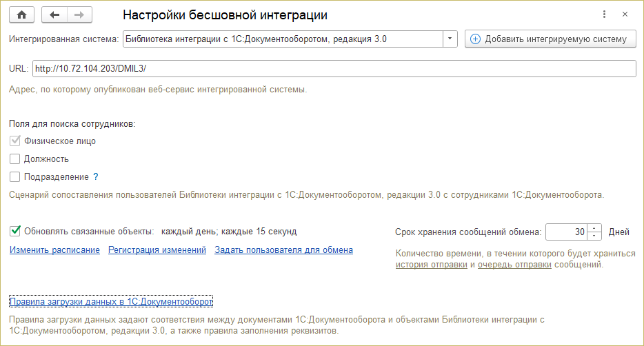
Task: Enable the Подразделение checkbox
Action: point(15,177)
